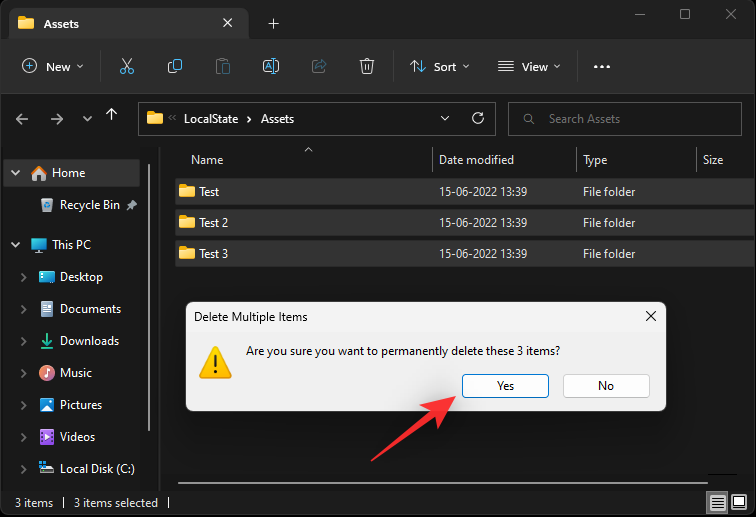
Task: Open the See more ellipsis menu
Action: (x=601, y=66)
